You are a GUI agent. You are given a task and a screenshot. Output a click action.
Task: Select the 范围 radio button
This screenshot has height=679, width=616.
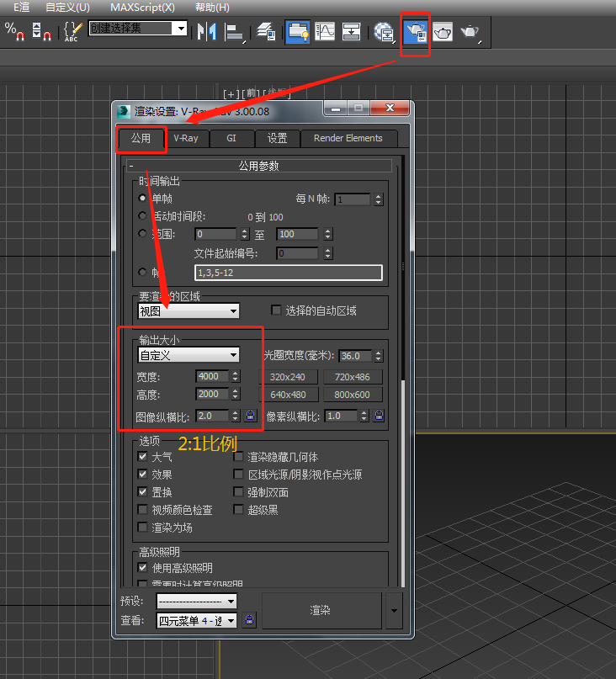pyautogui.click(x=142, y=234)
